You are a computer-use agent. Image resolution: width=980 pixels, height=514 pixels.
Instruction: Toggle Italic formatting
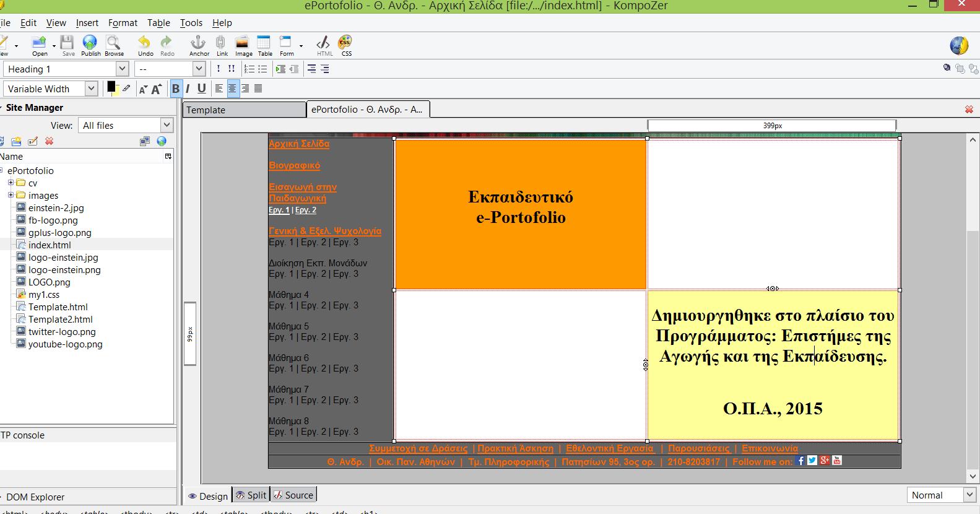(x=188, y=89)
